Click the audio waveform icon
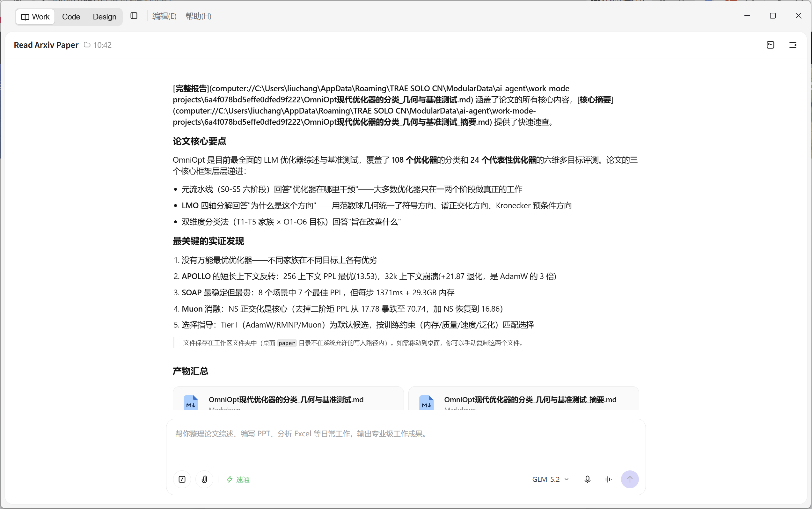The width and height of the screenshot is (812, 509). coord(608,479)
